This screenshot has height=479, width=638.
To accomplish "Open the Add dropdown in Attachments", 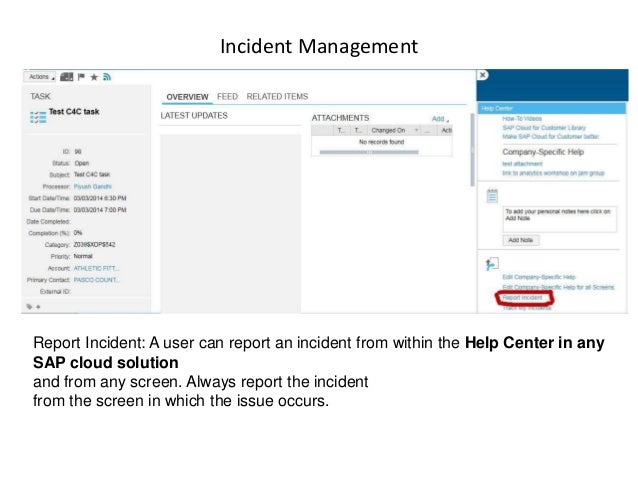I will tap(440, 119).
